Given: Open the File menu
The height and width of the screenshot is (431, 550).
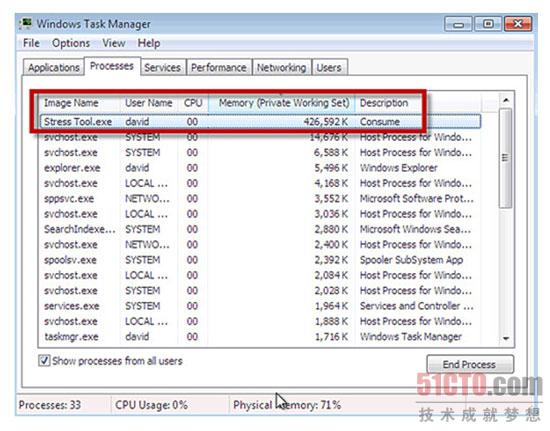Looking at the screenshot, I should (x=31, y=43).
